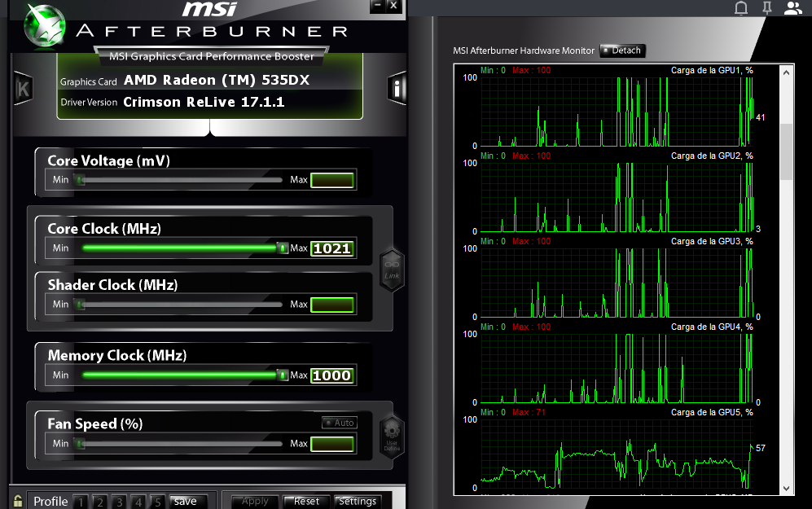Click the 'Shader Clock (MHz)' label
812x509 pixels.
[113, 285]
